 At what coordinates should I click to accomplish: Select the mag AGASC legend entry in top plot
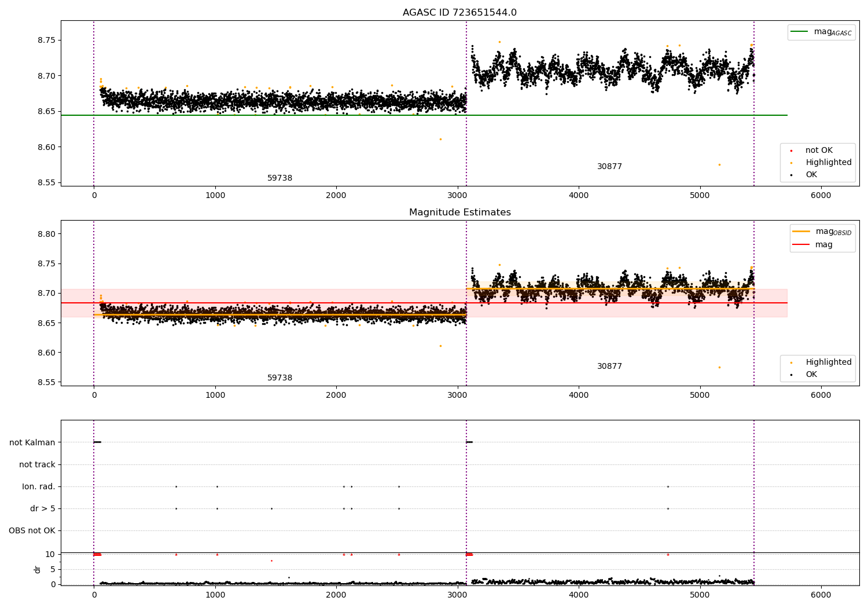(821, 32)
